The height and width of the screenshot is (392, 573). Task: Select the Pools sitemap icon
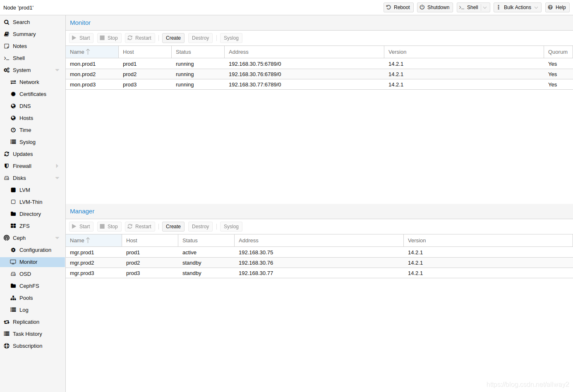point(13,298)
